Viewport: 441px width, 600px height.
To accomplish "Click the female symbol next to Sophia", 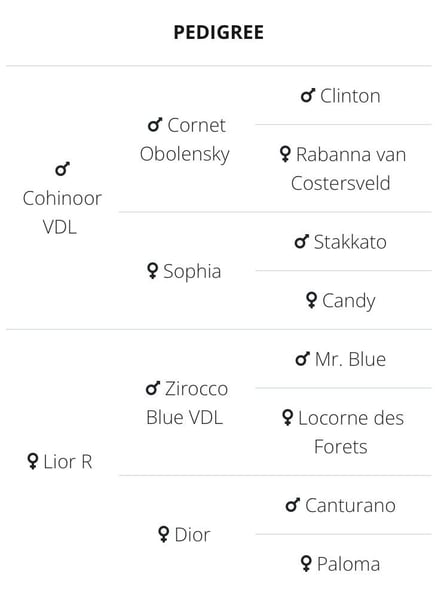I will click(152, 271).
